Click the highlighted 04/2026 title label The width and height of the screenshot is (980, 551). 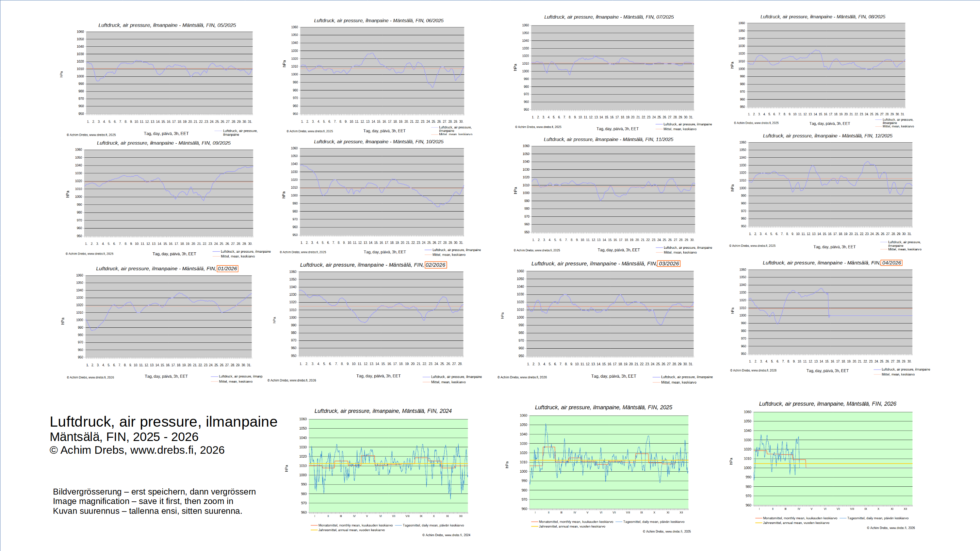[891, 263]
